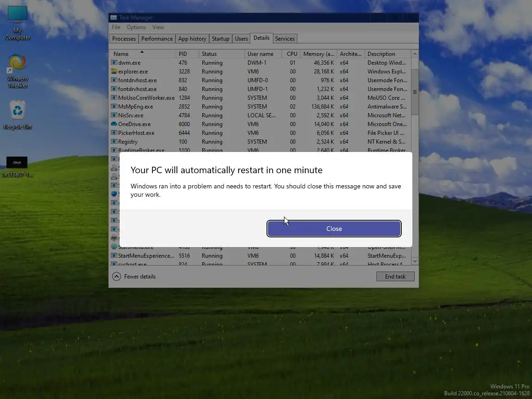Switch to the Processes tab
This screenshot has height=399, width=532.
click(x=124, y=39)
